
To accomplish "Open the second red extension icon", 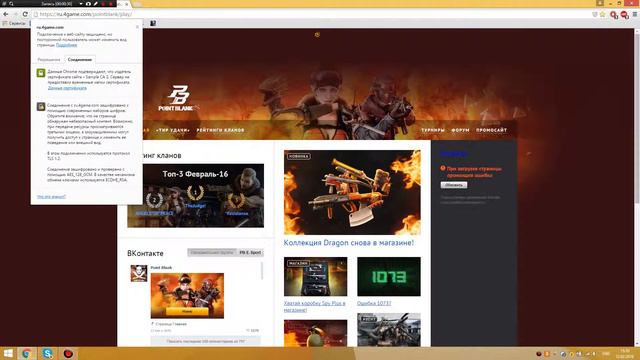I will (x=624, y=15).
